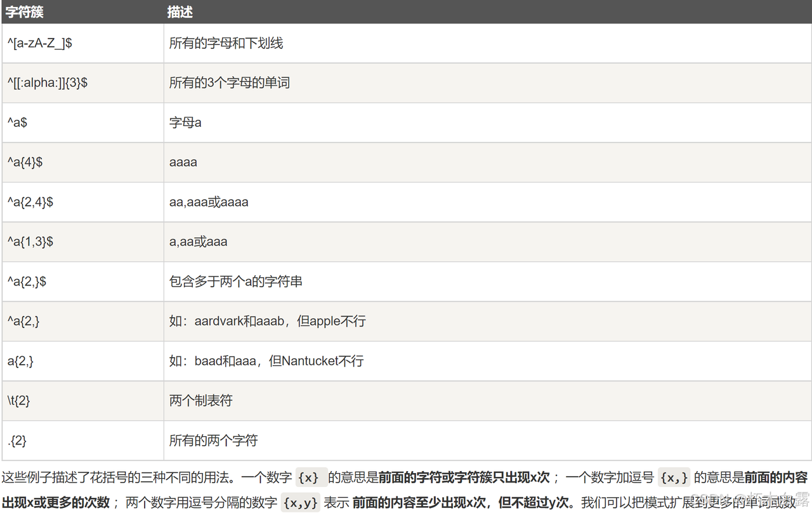Select the aardvark和aaab description
This screenshot has width=812, height=513.
coord(268,321)
